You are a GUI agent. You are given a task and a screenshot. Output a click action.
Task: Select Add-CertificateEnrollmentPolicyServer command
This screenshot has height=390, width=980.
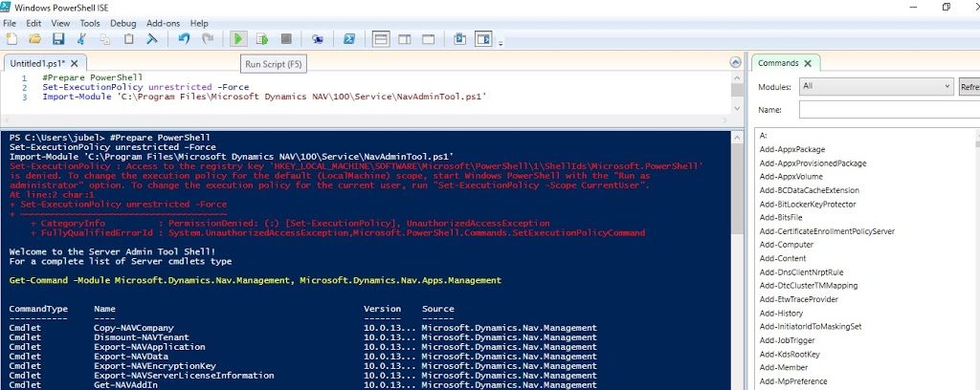[827, 231]
